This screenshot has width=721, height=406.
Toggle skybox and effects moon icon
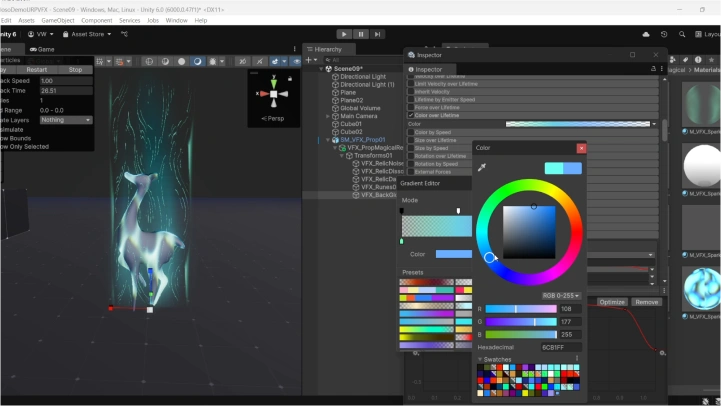(x=197, y=61)
